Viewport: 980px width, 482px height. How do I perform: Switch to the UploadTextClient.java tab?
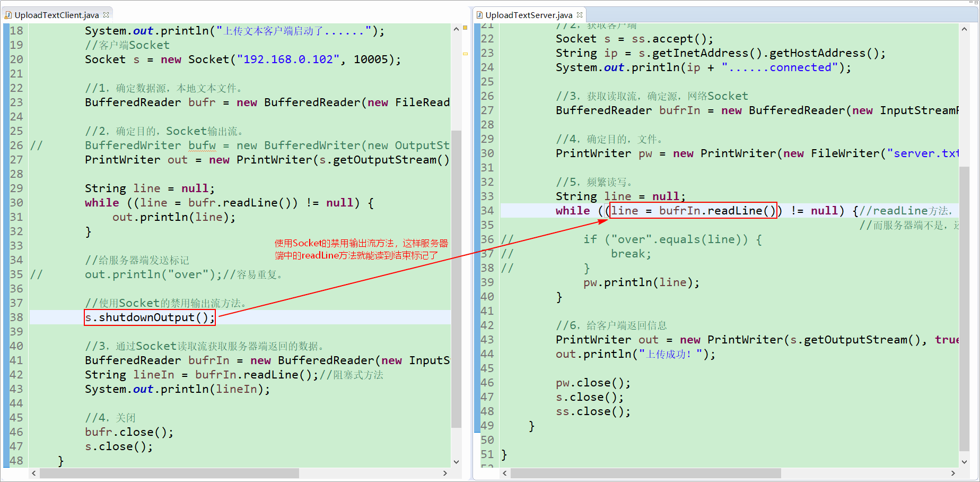(57, 15)
